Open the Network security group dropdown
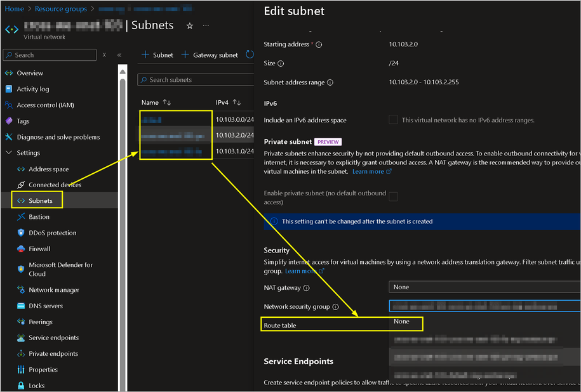Viewport: 581px width, 392px height. (484, 306)
